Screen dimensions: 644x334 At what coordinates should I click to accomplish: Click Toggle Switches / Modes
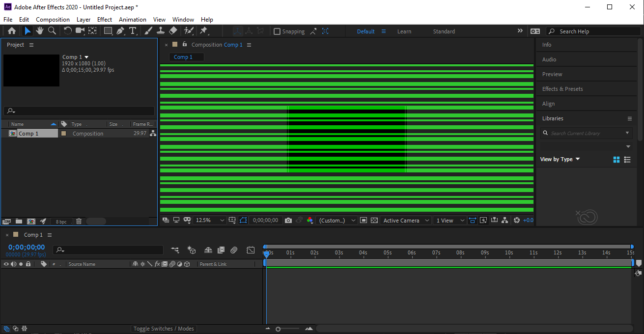(x=164, y=328)
